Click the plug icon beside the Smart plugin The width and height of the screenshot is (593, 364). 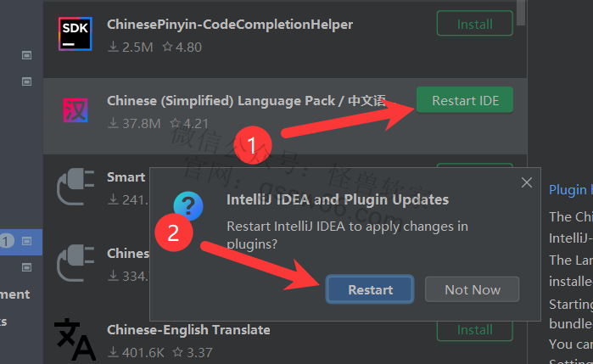tap(76, 188)
